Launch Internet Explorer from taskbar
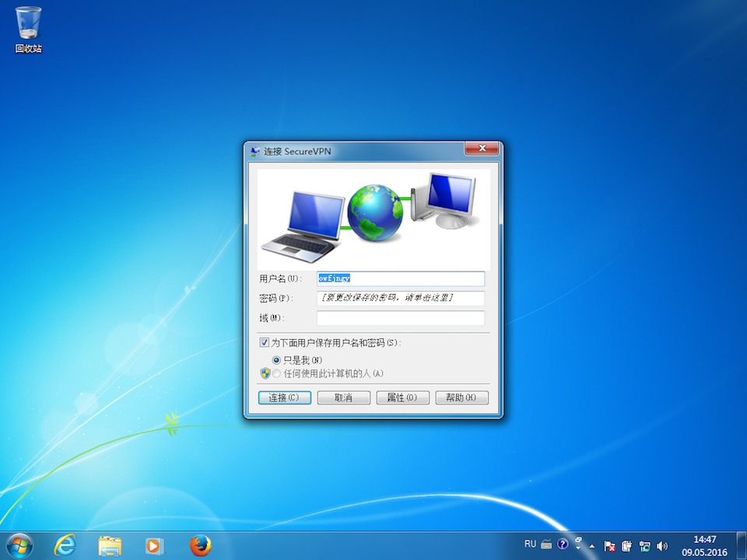The width and height of the screenshot is (747, 560). (x=65, y=545)
